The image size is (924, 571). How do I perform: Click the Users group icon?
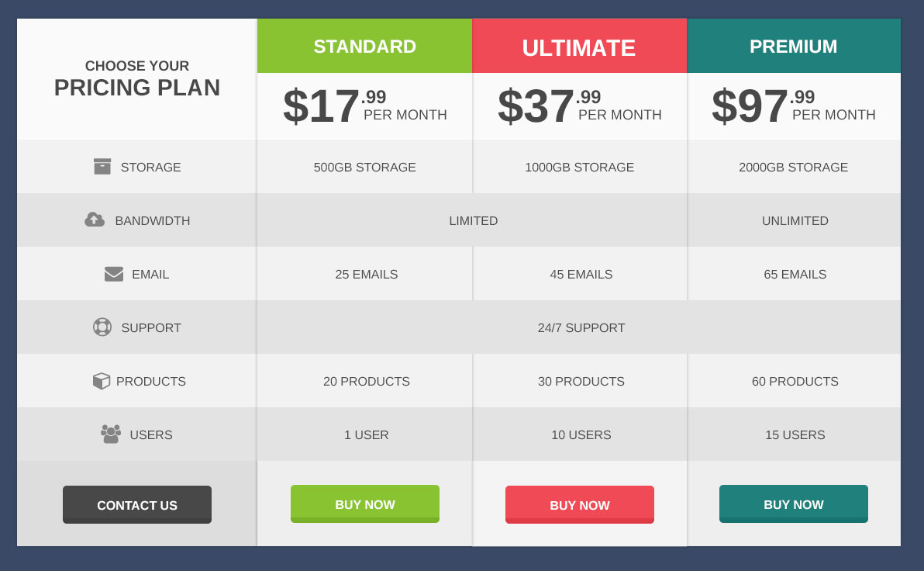tap(111, 434)
